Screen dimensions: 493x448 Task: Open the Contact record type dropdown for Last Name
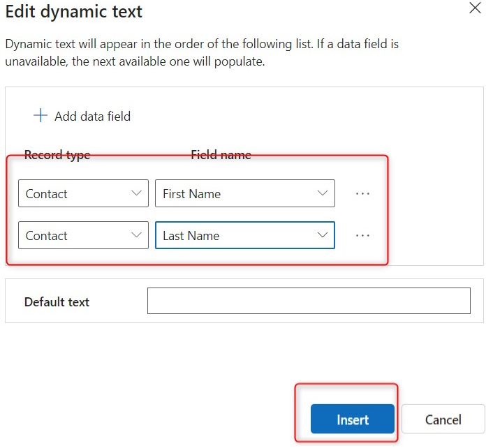click(83, 235)
